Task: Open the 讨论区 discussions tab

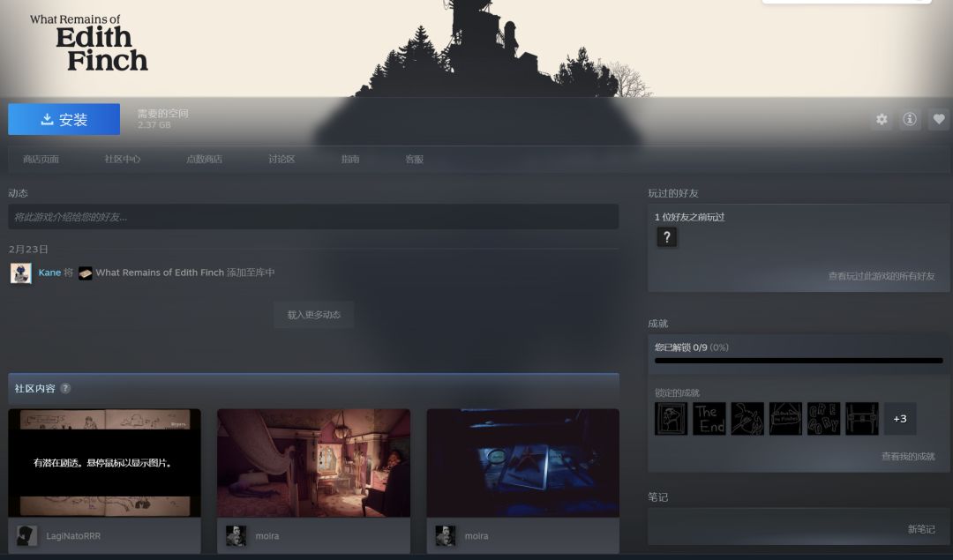Action: [x=281, y=159]
